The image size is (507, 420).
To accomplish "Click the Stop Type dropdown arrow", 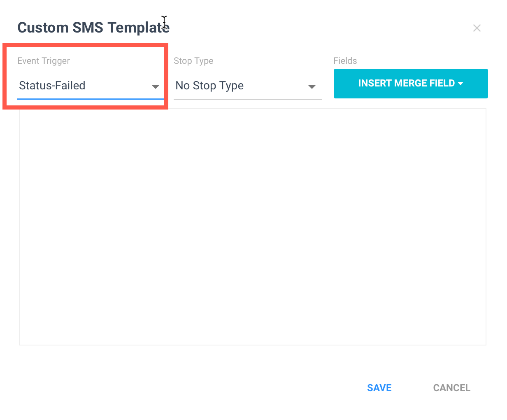I will (312, 86).
